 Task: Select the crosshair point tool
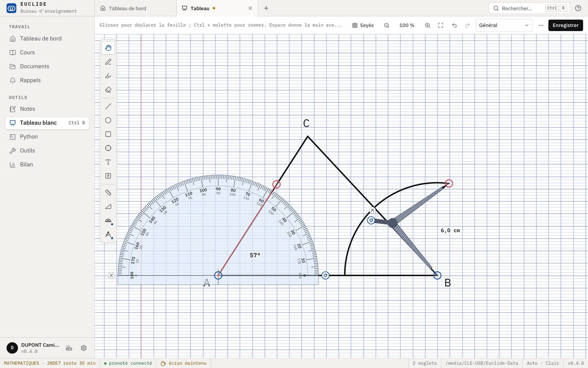pyautogui.click(x=108, y=148)
